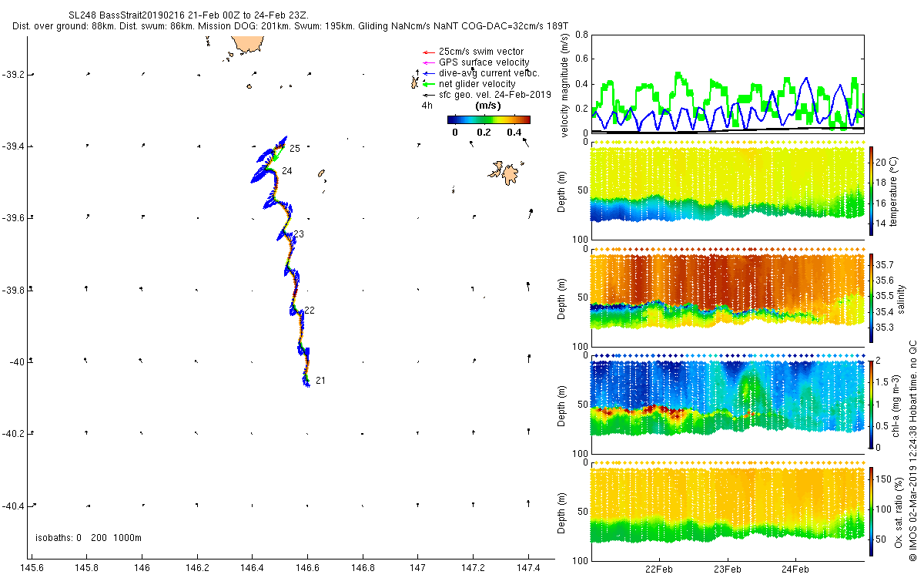This screenshot has height=578, width=924.
Task: Select the 'GPS surface velocity' legend label
Action: [x=484, y=62]
